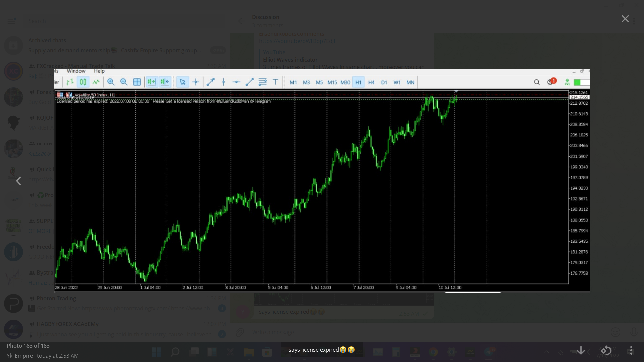Click the Zoom In magnifier icon
This screenshot has height=362, width=644.
[x=111, y=82]
